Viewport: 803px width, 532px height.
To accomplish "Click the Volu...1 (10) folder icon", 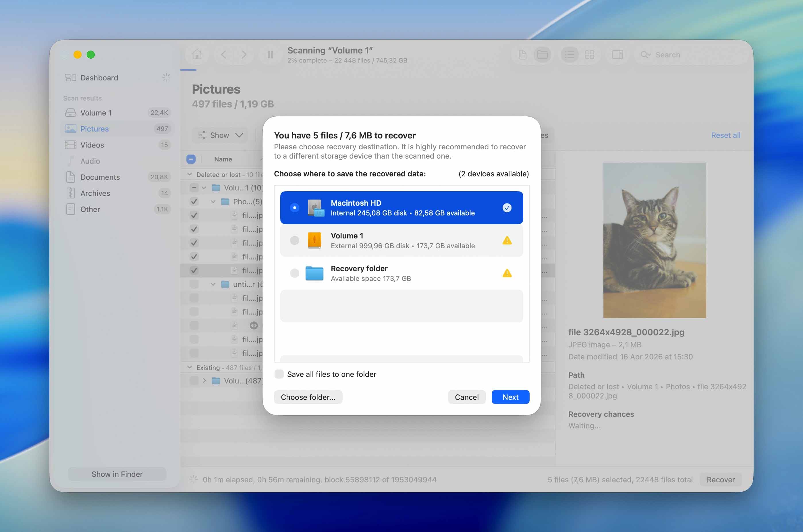I will (216, 188).
